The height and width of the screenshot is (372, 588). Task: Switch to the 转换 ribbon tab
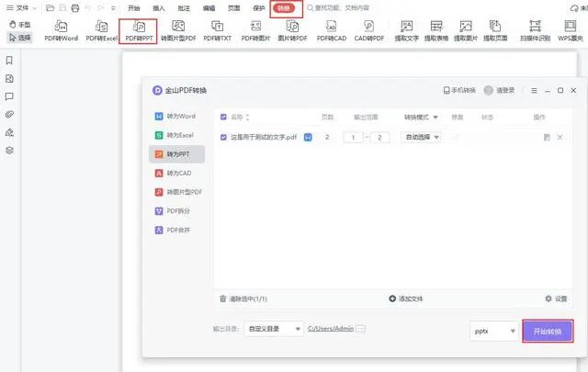[284, 8]
